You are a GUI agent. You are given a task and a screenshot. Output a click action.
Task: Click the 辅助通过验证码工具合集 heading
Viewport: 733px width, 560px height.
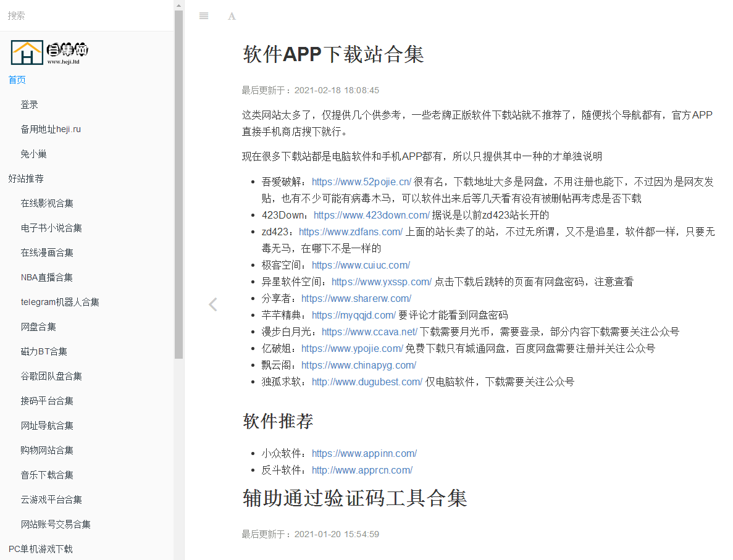[x=355, y=498]
